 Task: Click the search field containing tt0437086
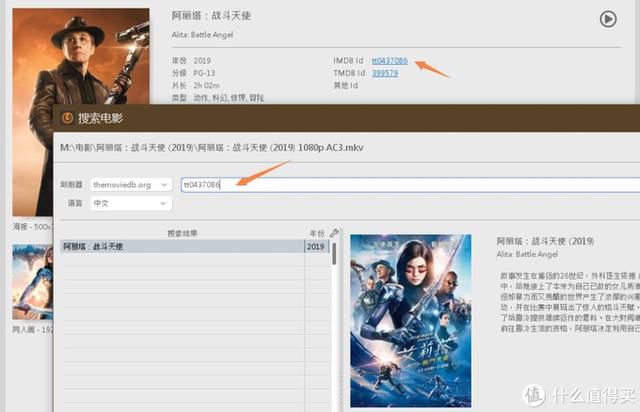(410, 185)
